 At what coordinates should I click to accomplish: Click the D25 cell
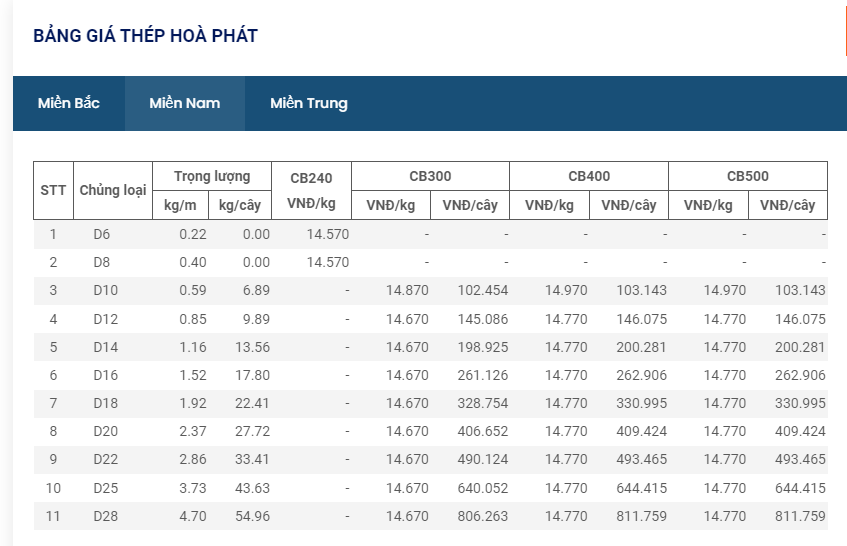pos(105,488)
